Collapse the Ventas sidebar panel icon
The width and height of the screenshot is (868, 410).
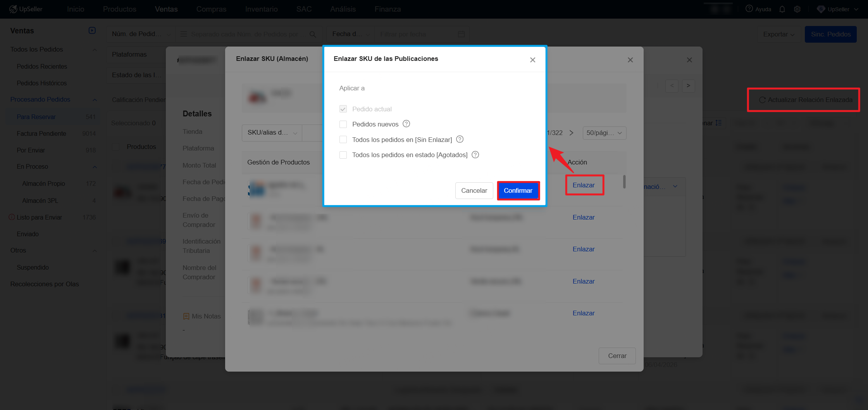(92, 31)
